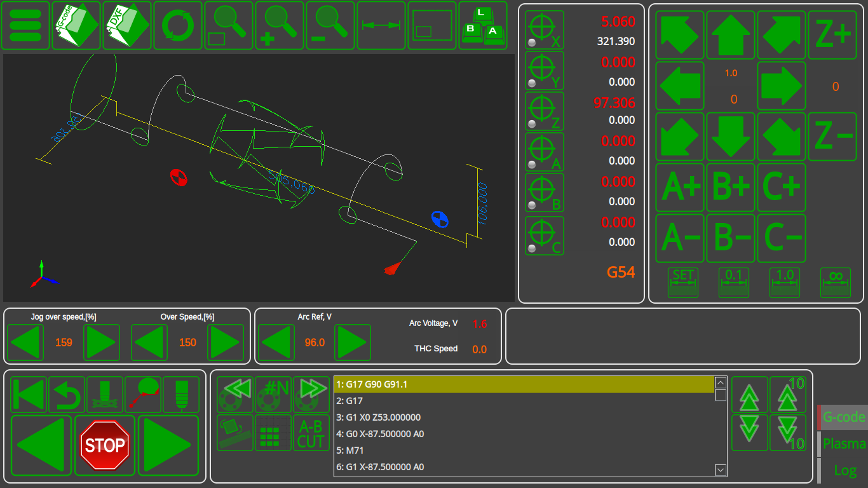Jog the A axis positive with A+
868x488 pixels.
(x=680, y=187)
